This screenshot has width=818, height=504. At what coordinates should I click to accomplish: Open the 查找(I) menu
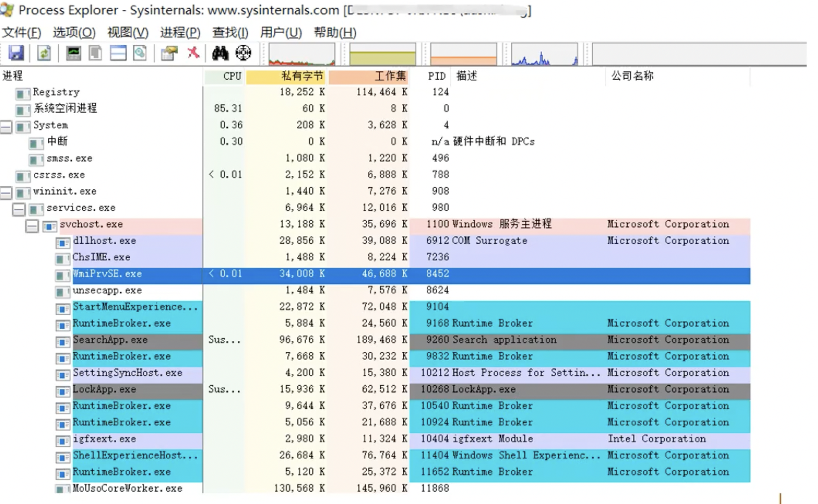230,32
